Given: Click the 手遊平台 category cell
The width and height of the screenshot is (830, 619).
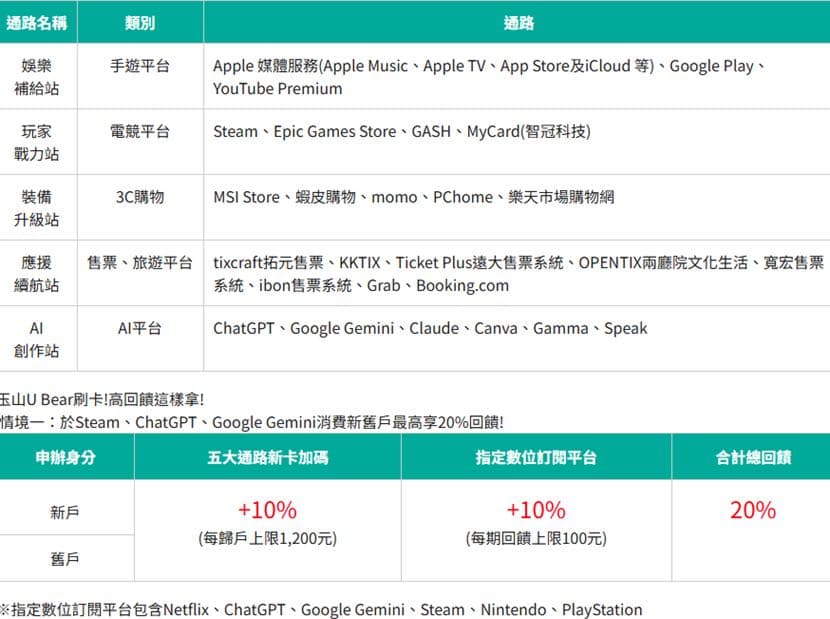Looking at the screenshot, I should (140, 66).
